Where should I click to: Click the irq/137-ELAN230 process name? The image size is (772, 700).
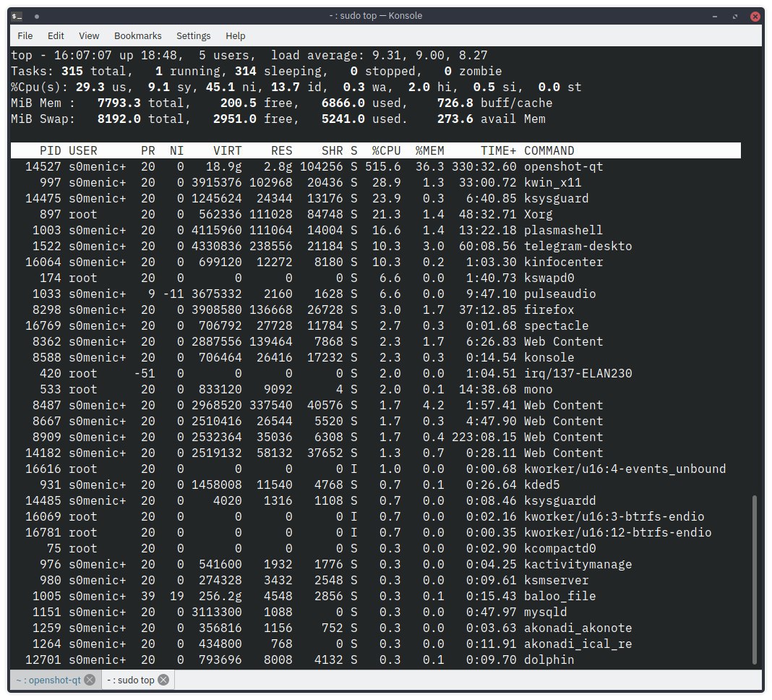pyautogui.click(x=578, y=373)
